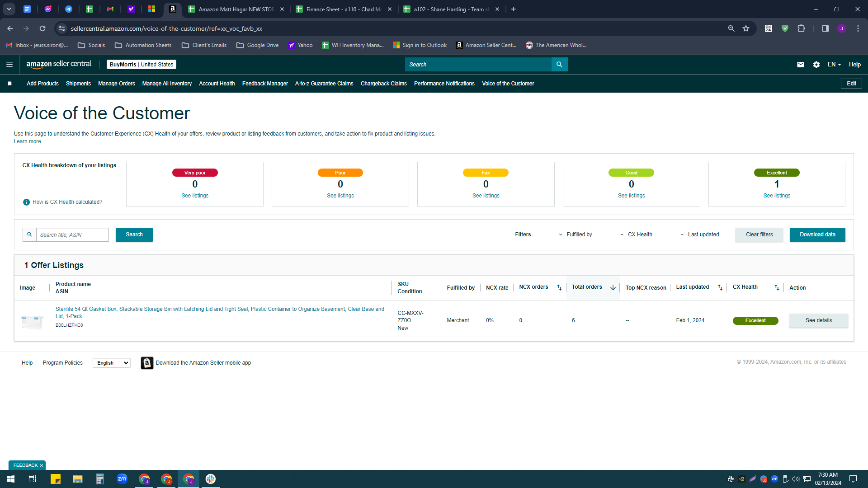Open Feedback Manager
Image resolution: width=868 pixels, height=488 pixels.
[265, 84]
